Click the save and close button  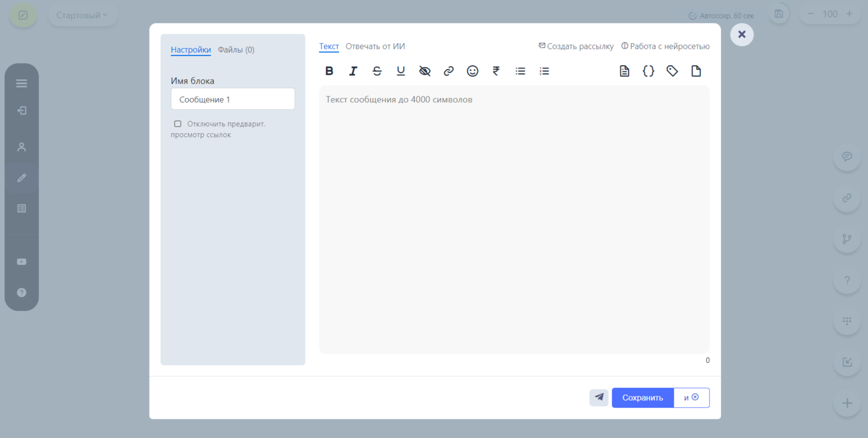[x=691, y=397]
